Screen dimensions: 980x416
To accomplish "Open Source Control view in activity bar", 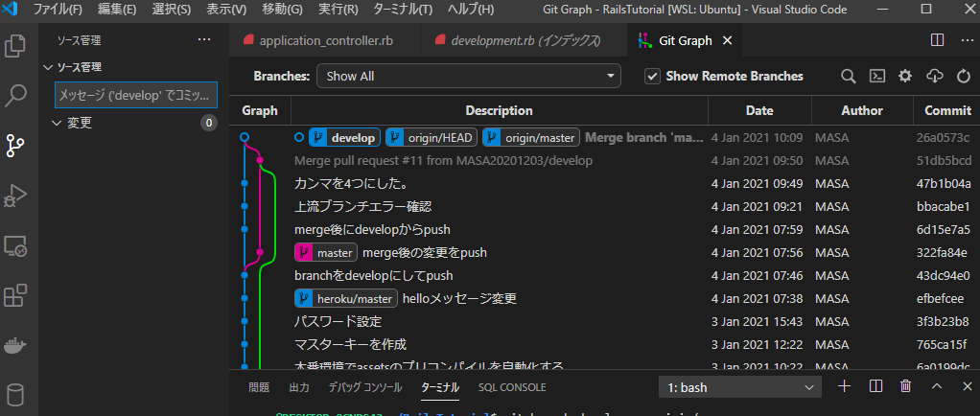I will tap(15, 145).
